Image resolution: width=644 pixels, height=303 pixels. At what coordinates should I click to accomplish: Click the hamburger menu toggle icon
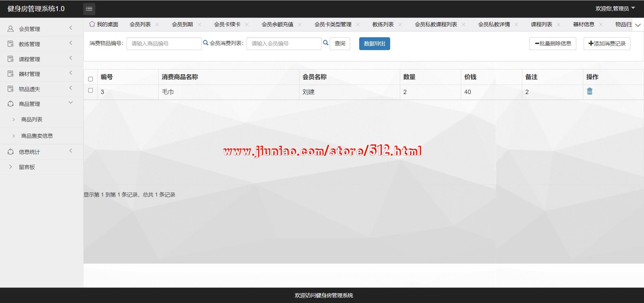tap(89, 9)
